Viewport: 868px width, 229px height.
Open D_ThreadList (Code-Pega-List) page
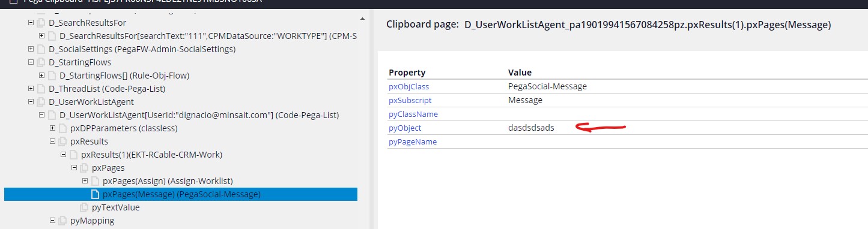coord(107,89)
